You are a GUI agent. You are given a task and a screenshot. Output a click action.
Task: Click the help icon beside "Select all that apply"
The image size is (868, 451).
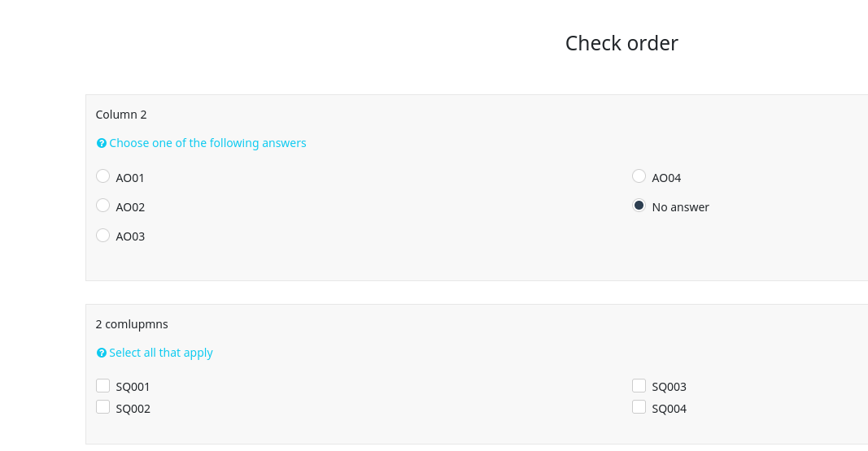(102, 353)
